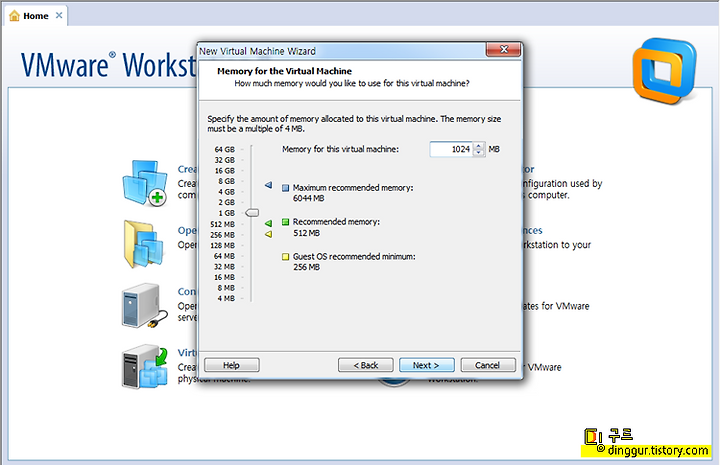
Task: Click the 32 MB scale label
Action: 225,267
